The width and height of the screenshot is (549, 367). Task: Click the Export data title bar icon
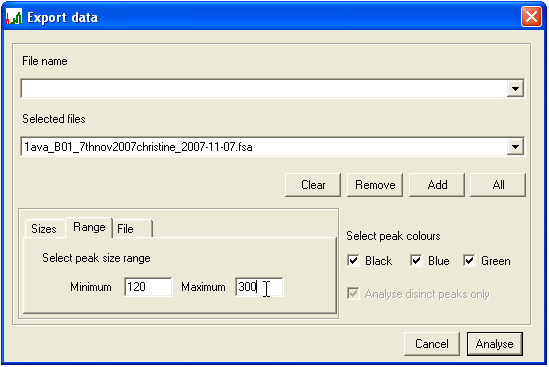[14, 17]
